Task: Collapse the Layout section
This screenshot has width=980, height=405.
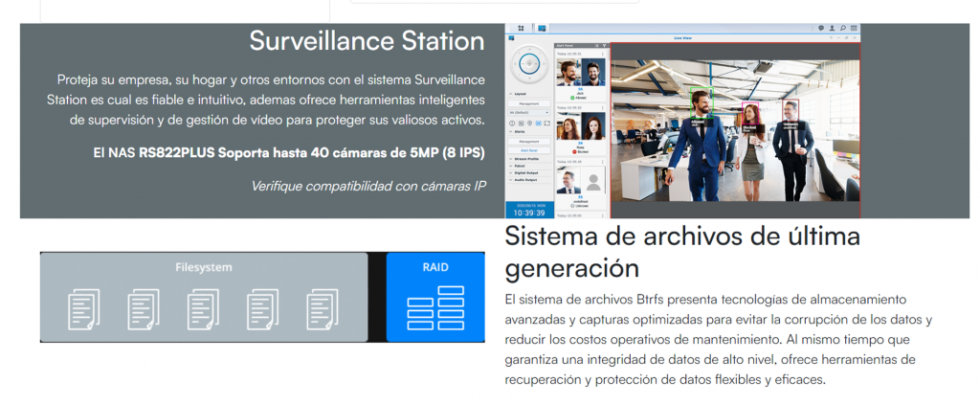Action: [x=519, y=96]
